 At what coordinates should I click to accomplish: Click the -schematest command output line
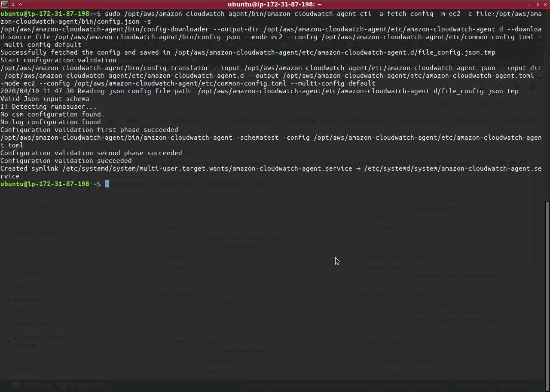click(x=271, y=141)
